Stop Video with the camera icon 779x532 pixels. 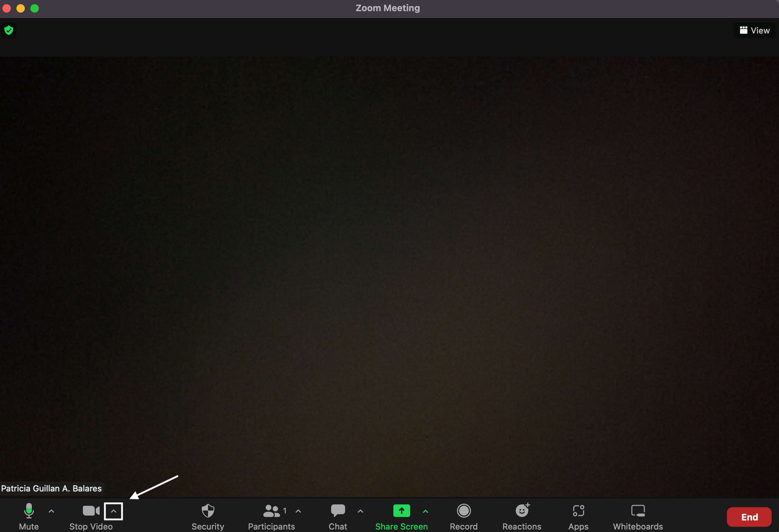click(91, 516)
